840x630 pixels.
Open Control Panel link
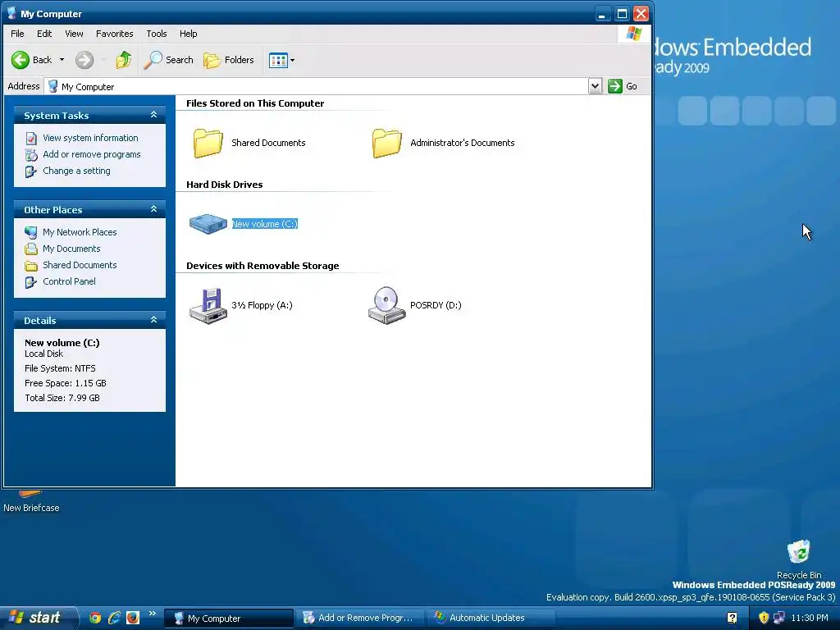[x=69, y=282]
